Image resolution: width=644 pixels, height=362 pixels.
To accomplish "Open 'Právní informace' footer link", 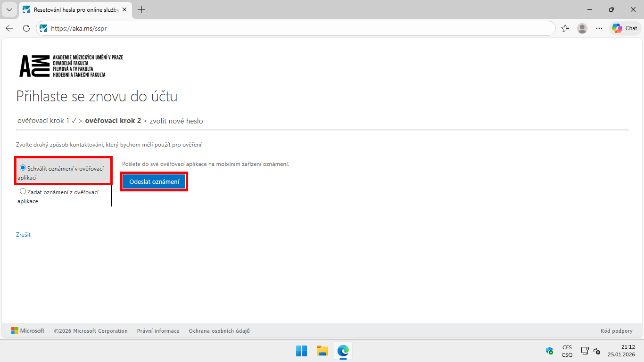I will pyautogui.click(x=158, y=331).
